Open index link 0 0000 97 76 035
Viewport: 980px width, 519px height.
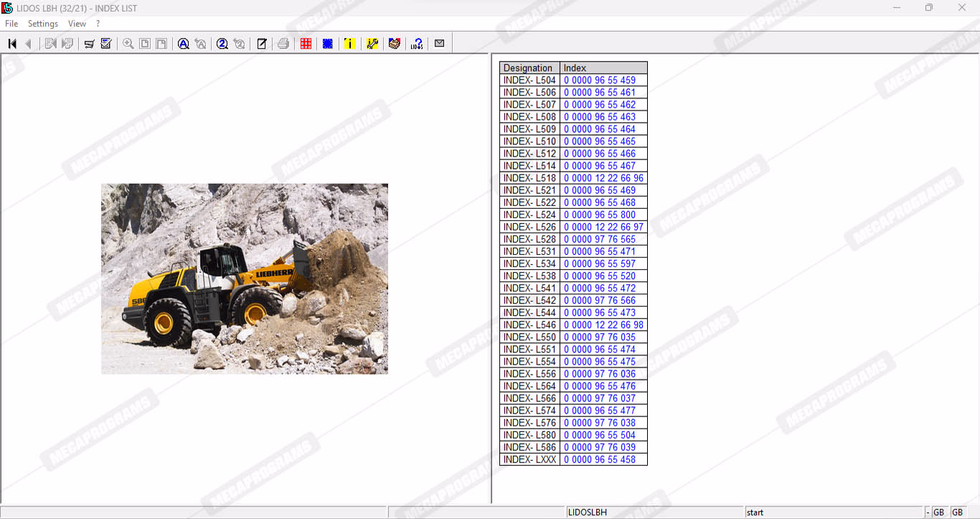tap(600, 337)
